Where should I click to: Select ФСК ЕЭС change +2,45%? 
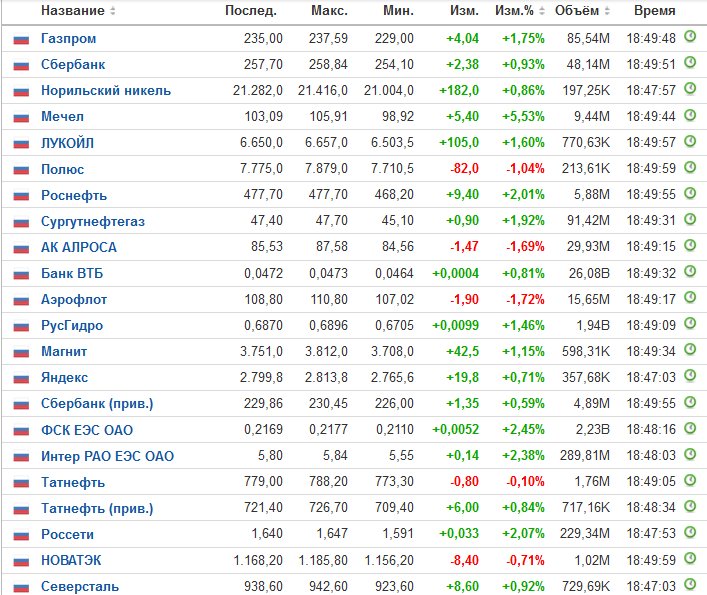coord(523,430)
